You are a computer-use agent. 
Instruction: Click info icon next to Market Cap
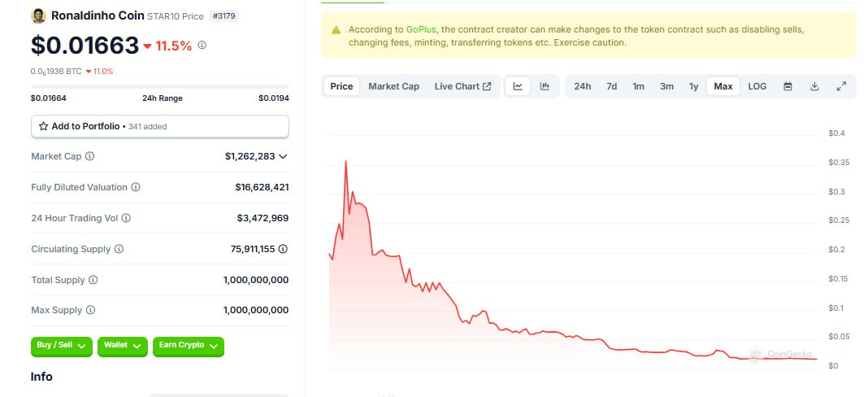90,156
